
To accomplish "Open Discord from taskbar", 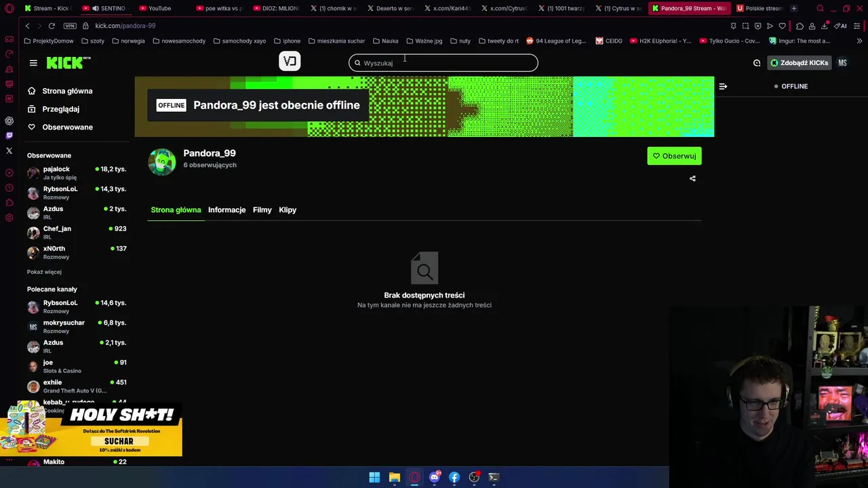I will [435, 477].
